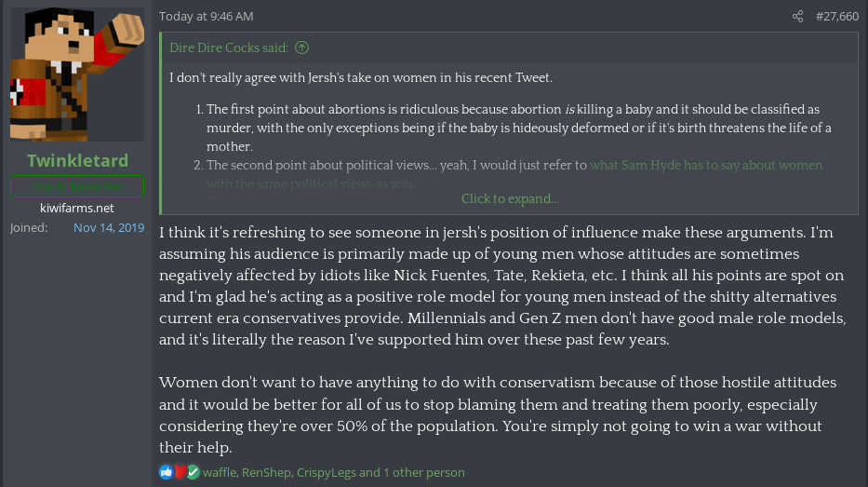Open the 'Today at 9:46 AM' timestamp link
This screenshot has width=868, height=487.
point(206,17)
